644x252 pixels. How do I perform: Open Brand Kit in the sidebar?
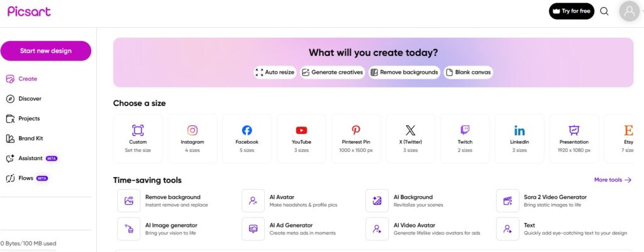30,138
